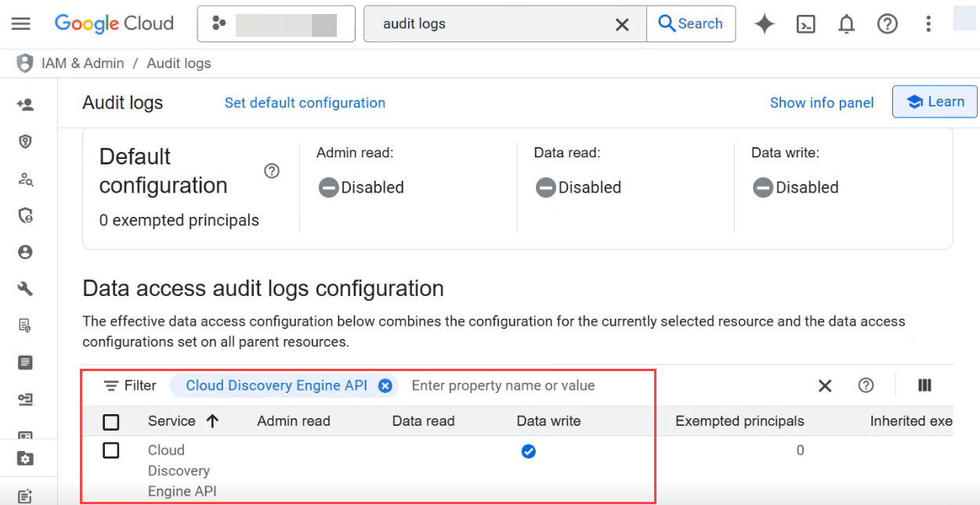Open the project selector dropdown

[x=276, y=24]
